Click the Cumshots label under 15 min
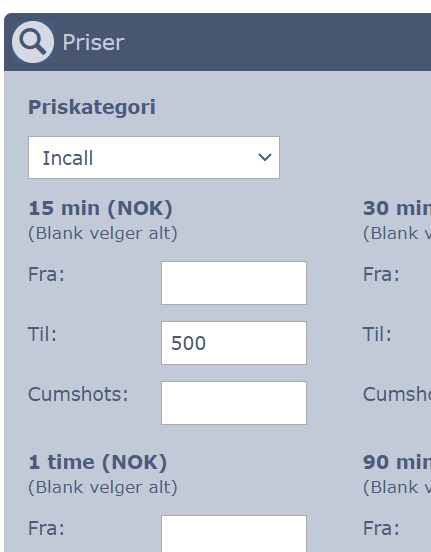The width and height of the screenshot is (431, 552). [x=78, y=394]
